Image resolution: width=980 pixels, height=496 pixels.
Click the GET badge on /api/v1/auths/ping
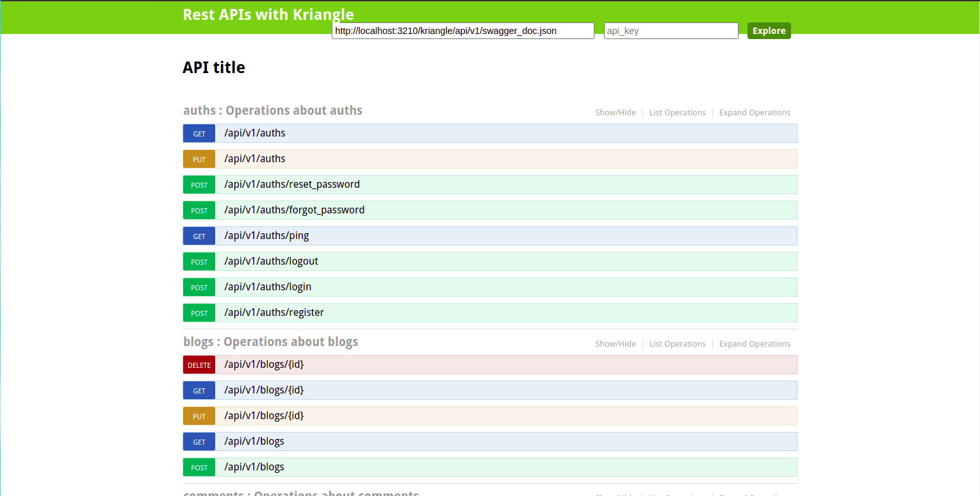[x=199, y=236]
